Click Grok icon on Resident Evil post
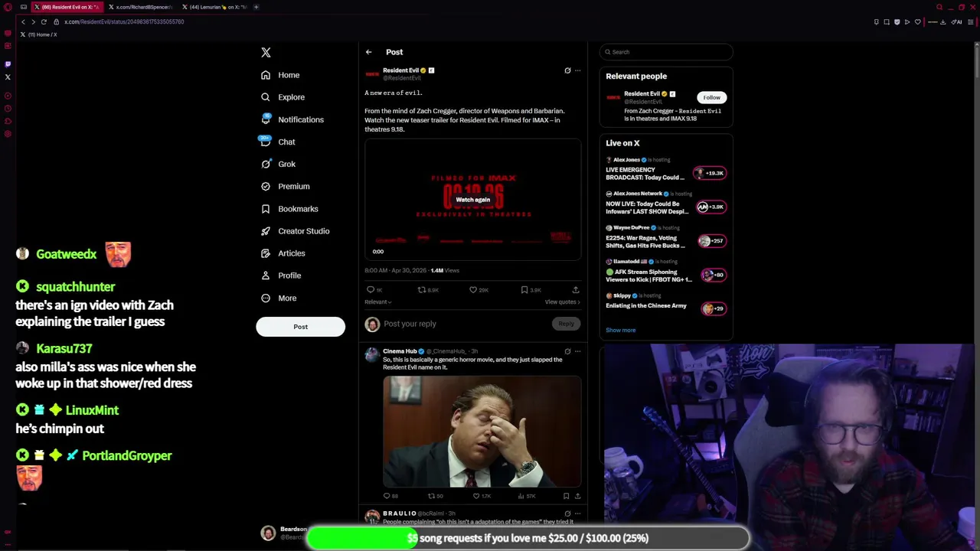 click(x=567, y=70)
